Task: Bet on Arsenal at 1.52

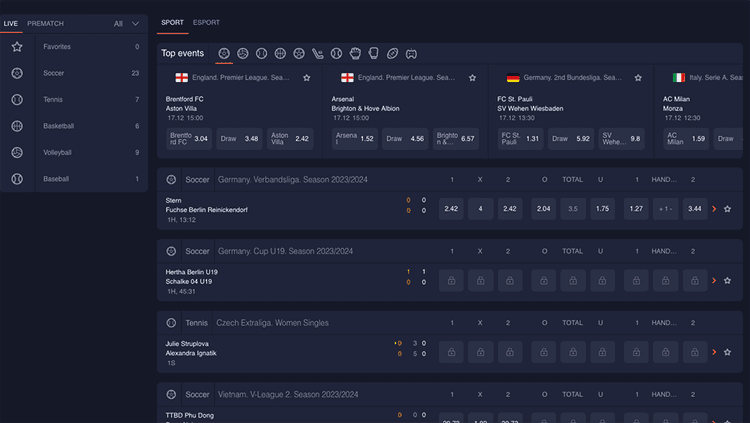Action: (x=354, y=139)
